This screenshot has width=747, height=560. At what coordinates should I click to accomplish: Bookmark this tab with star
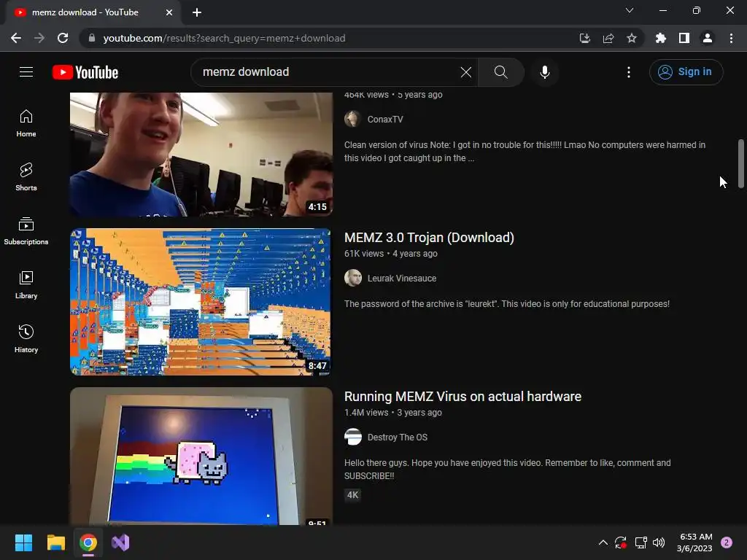pyautogui.click(x=632, y=38)
